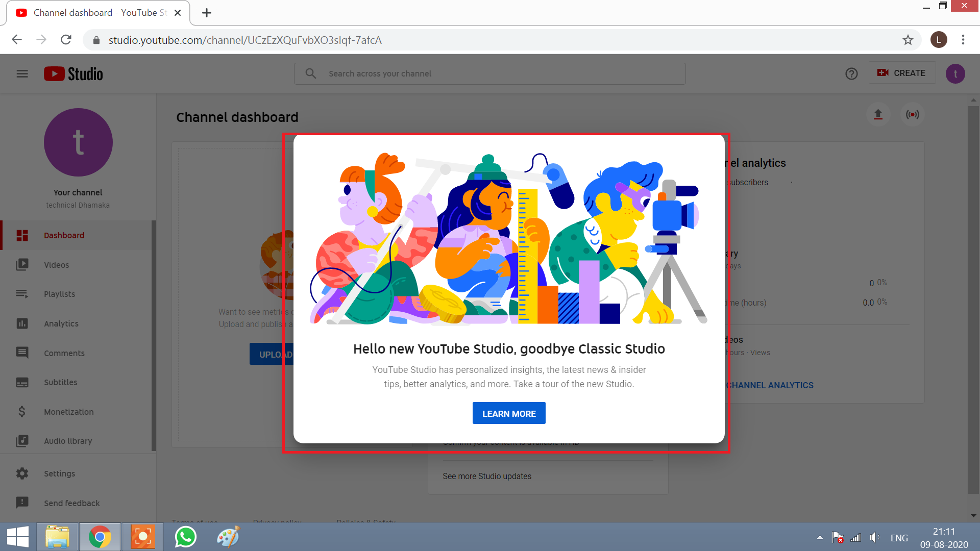Select Monetization dollar sign icon
Image resolution: width=980 pixels, height=551 pixels.
pyautogui.click(x=22, y=412)
